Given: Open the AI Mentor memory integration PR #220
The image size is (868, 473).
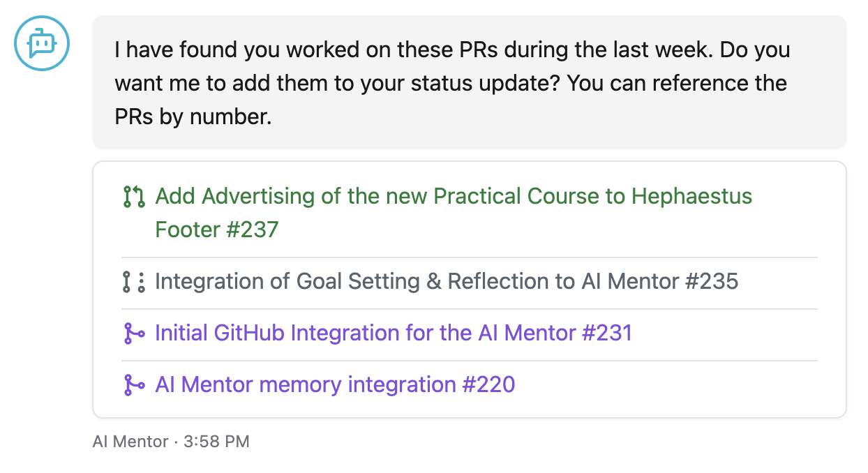Looking at the screenshot, I should pyautogui.click(x=334, y=384).
